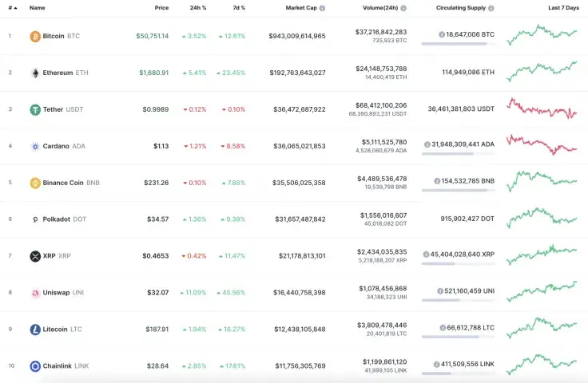Click the info icon beside Bitcoin's supply
Screen dimensions: 588x383
(442, 35)
